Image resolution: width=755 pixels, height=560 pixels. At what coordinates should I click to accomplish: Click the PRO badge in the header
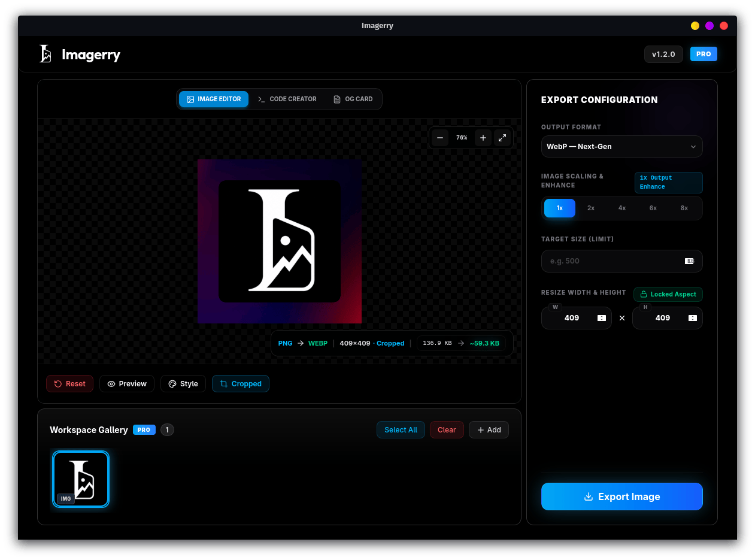(704, 54)
